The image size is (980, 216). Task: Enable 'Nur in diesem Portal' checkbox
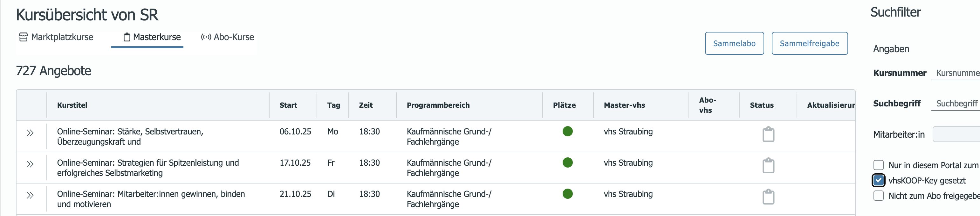point(878,165)
